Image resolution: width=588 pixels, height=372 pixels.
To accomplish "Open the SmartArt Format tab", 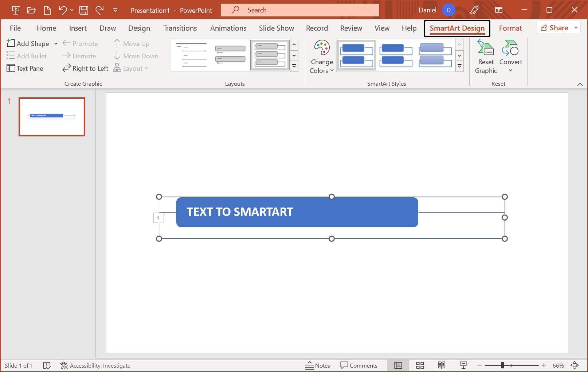I will [510, 28].
